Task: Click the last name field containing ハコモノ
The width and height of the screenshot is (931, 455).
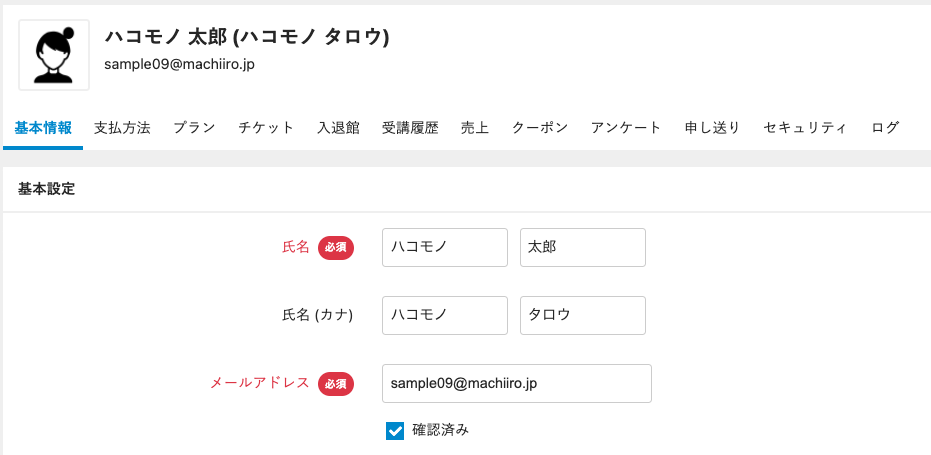Action: point(444,248)
